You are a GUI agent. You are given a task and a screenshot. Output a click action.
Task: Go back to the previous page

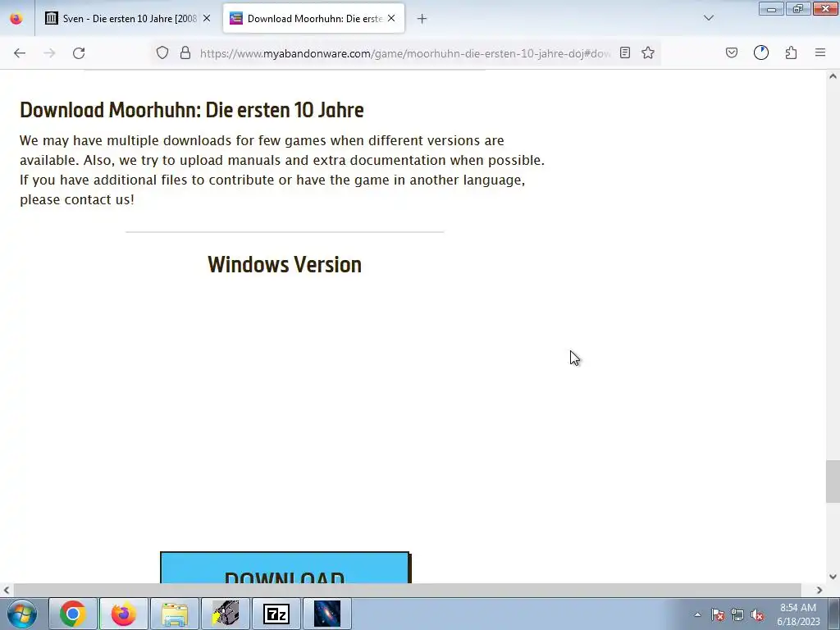click(x=20, y=52)
